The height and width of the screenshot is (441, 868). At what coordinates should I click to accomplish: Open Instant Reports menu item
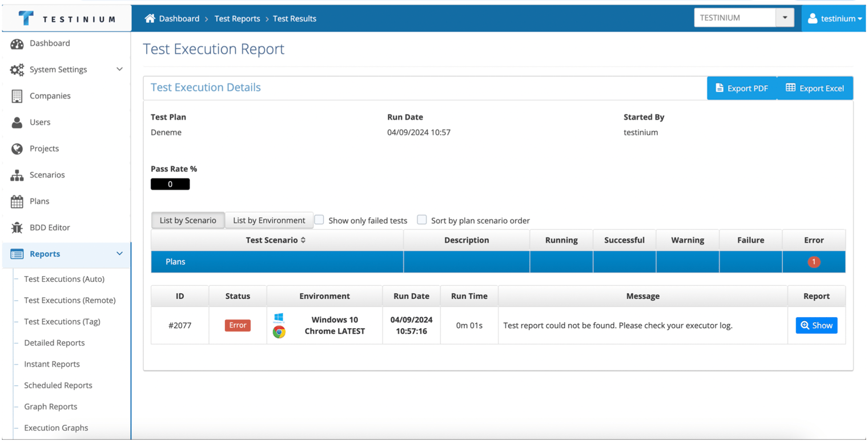click(x=52, y=364)
